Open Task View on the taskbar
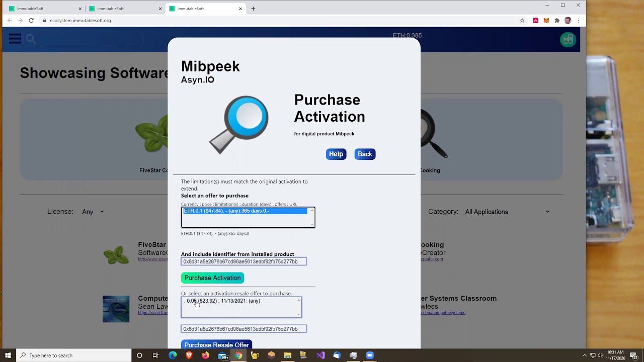The width and height of the screenshot is (644, 362). click(155, 355)
